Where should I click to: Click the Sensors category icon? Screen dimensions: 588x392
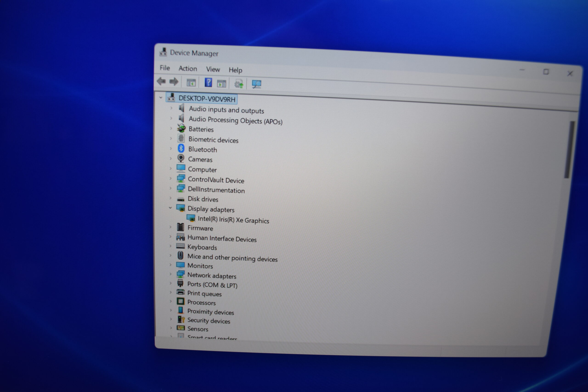(181, 328)
